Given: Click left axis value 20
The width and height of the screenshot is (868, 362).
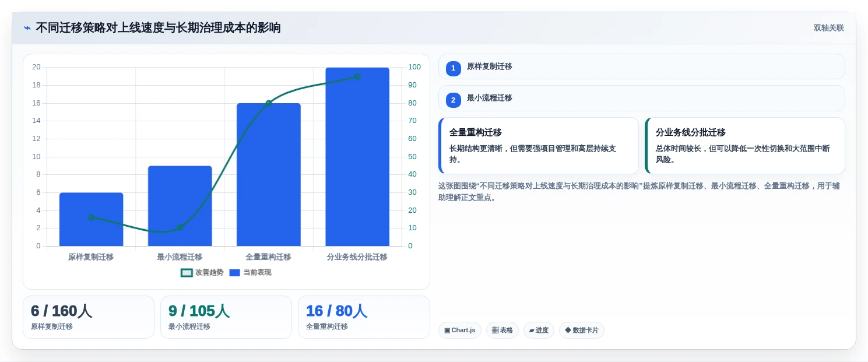Looking at the screenshot, I should click(36, 67).
